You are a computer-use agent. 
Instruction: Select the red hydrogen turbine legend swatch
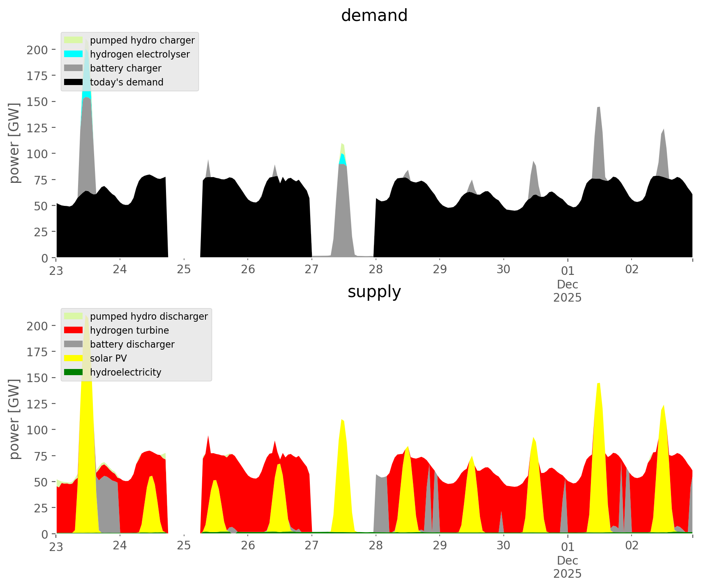pyautogui.click(x=74, y=330)
